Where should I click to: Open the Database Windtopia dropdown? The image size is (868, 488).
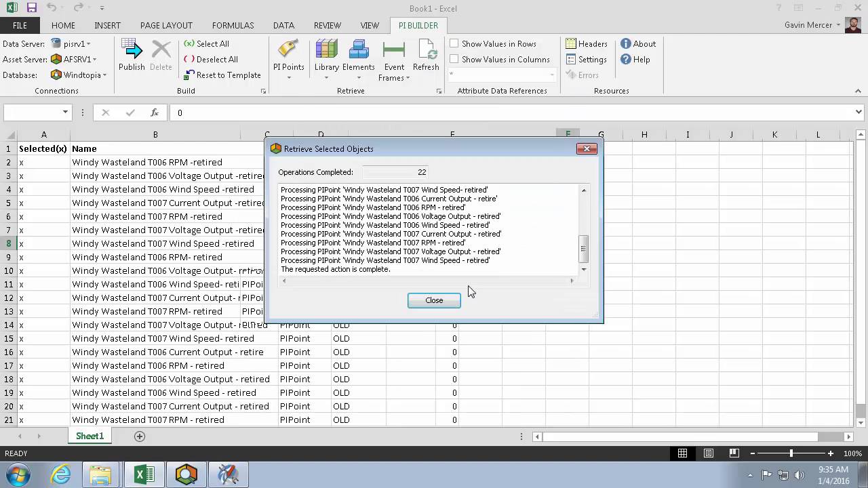[x=79, y=75]
